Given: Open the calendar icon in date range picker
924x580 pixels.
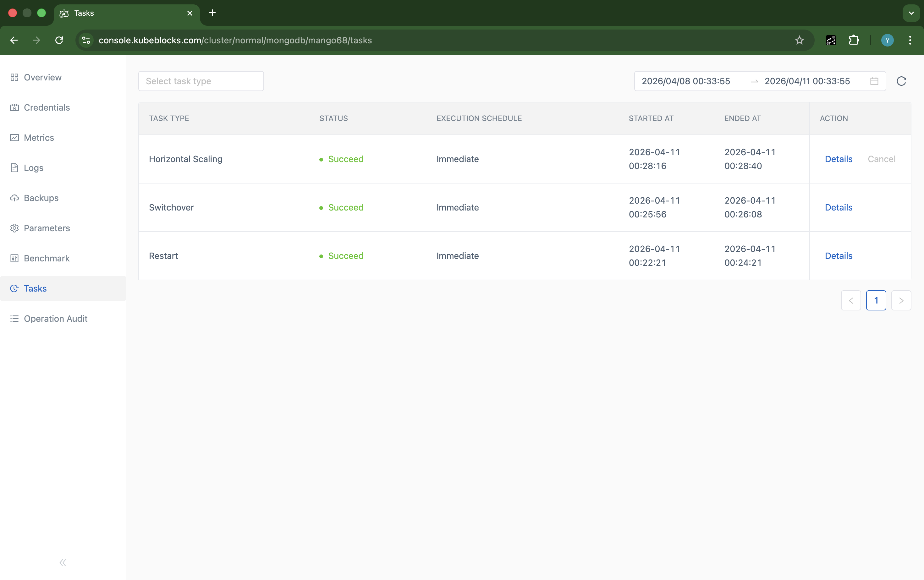Looking at the screenshot, I should (874, 81).
